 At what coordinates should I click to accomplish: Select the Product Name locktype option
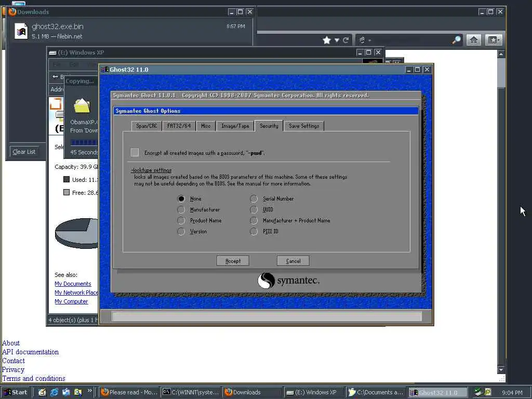pos(181,220)
